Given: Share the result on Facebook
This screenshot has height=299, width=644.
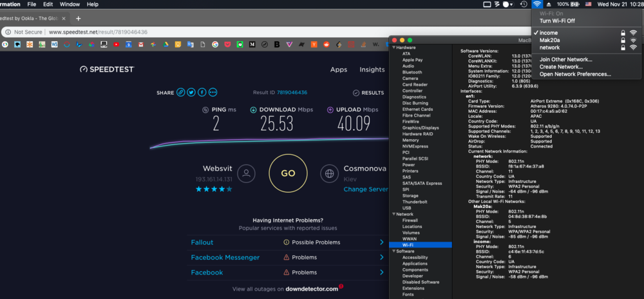Looking at the screenshot, I should [202, 92].
